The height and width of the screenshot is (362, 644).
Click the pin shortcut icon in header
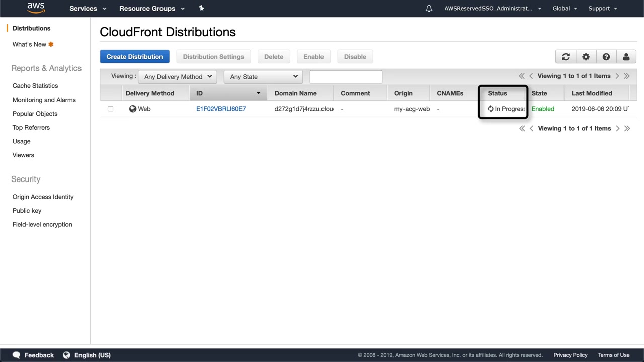tap(202, 8)
